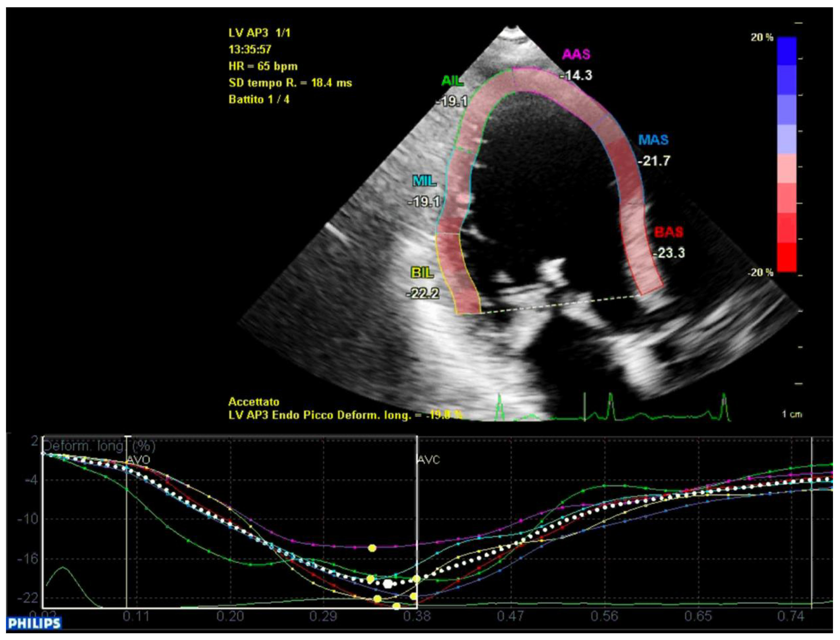
Task: Click the Philips logo
Action: (x=34, y=624)
